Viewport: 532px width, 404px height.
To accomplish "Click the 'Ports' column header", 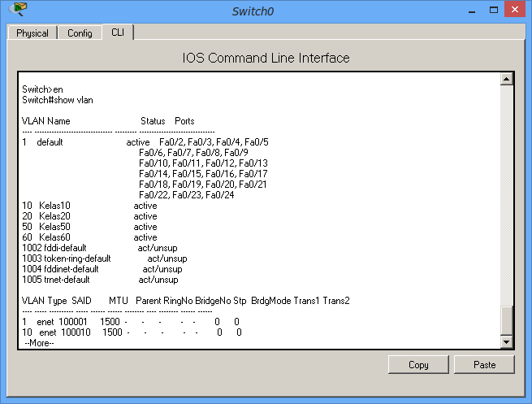I will (x=184, y=121).
